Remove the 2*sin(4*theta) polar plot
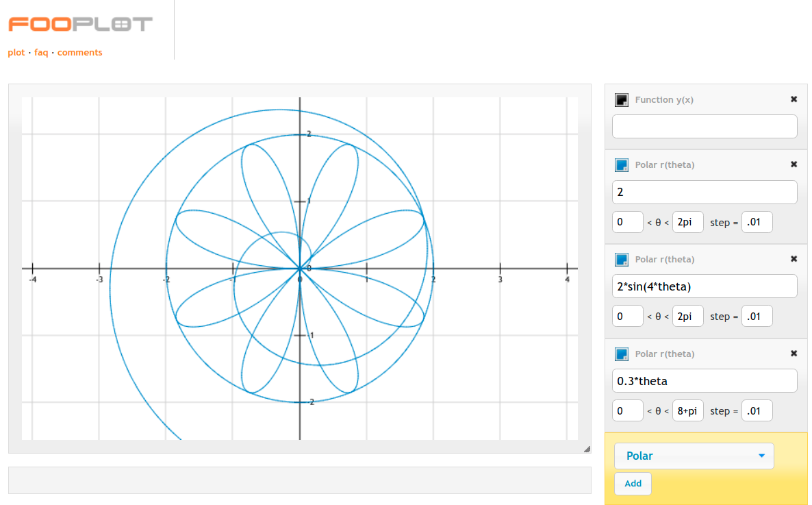Screen dimensions: 812x505 point(794,259)
